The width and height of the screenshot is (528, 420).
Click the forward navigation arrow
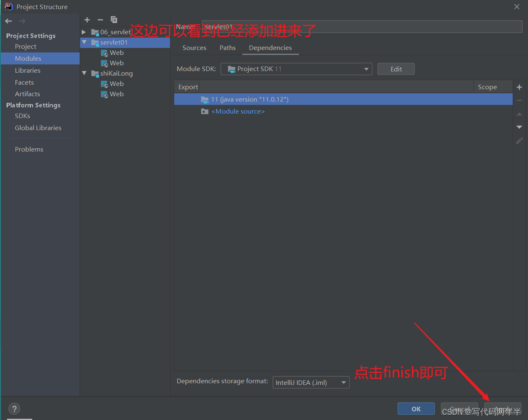[x=22, y=21]
